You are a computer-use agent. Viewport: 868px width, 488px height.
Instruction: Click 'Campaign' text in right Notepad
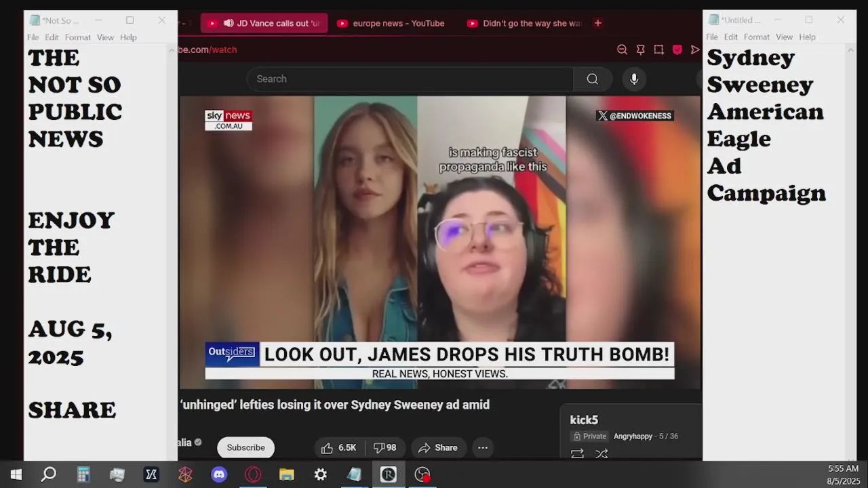pyautogui.click(x=766, y=194)
